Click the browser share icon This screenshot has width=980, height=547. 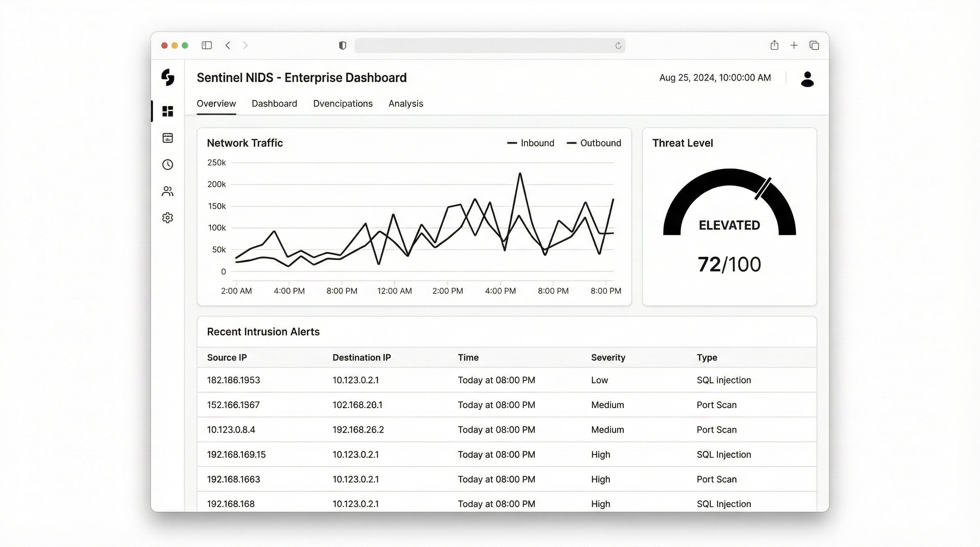[x=774, y=46]
